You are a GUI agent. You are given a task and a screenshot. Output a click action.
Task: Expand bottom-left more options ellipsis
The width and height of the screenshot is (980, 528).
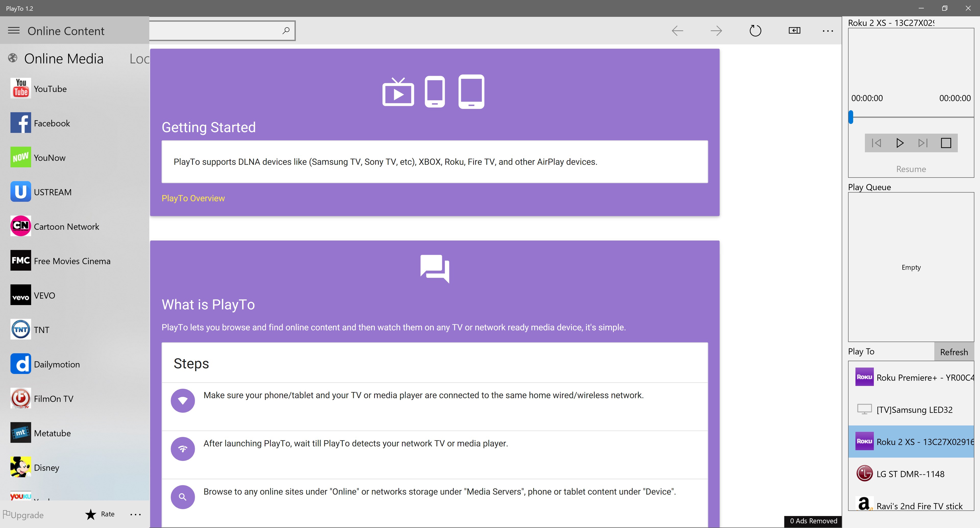136,514
